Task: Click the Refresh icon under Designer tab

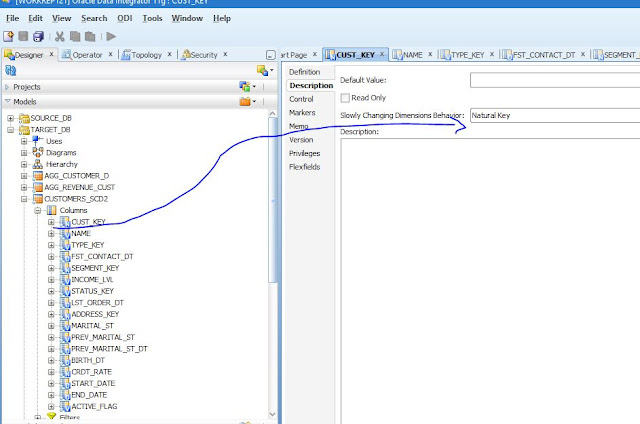Action: [11, 70]
